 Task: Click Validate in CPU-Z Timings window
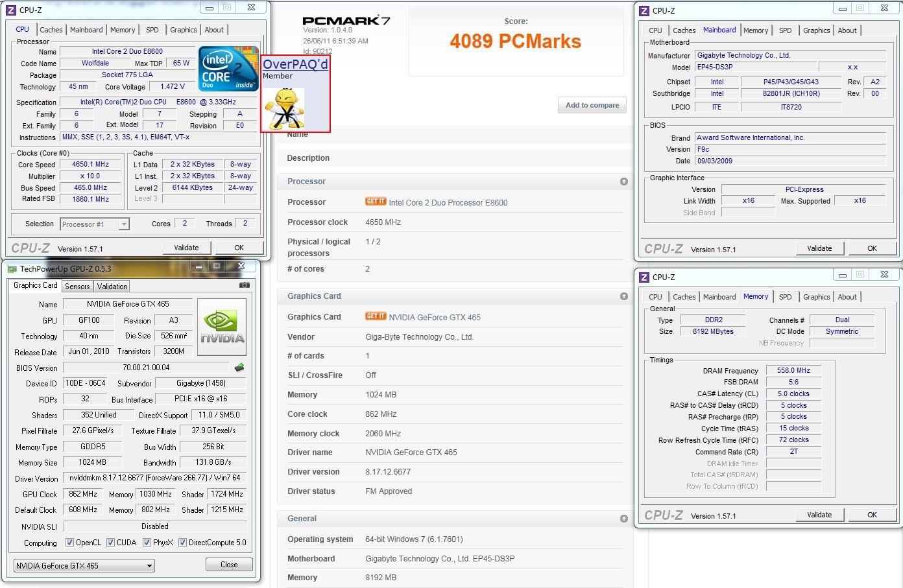click(819, 515)
